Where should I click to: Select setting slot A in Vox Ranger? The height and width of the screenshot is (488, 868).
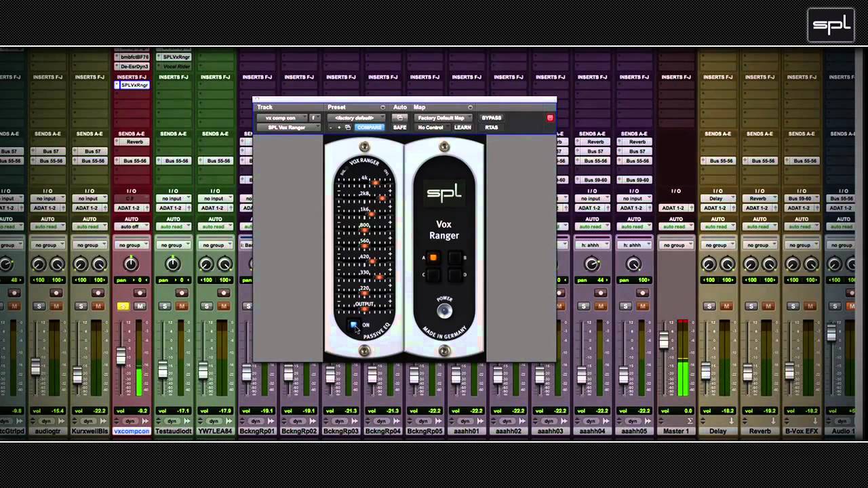click(x=433, y=258)
